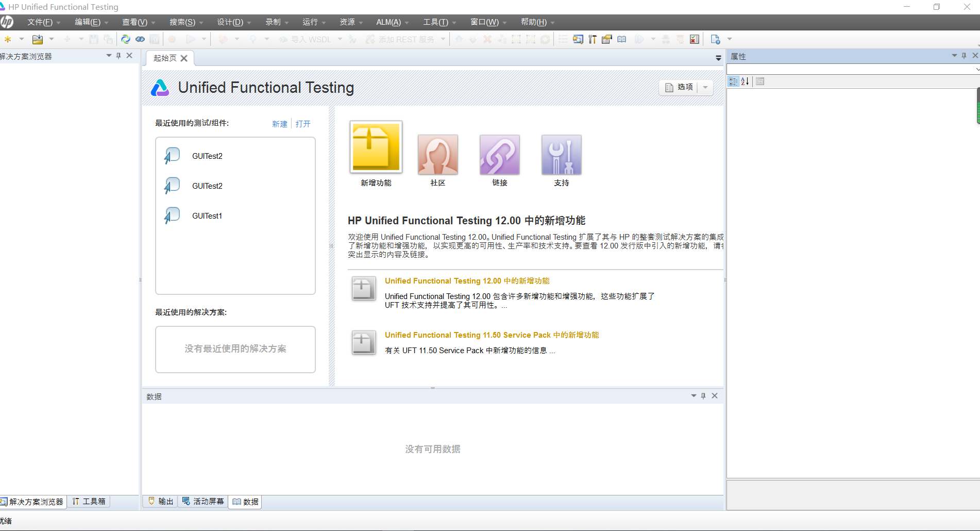Click the blue binoculars toolbar icon

[x=140, y=39]
